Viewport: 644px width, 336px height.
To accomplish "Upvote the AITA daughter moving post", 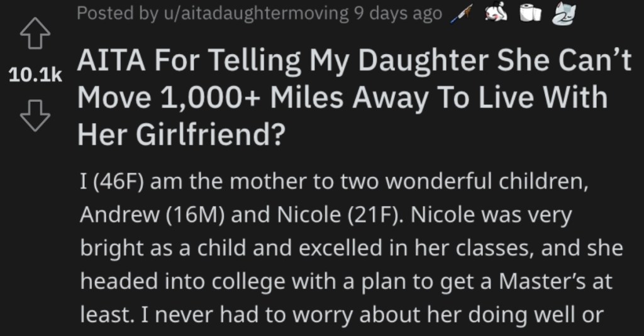I will 35,33.
